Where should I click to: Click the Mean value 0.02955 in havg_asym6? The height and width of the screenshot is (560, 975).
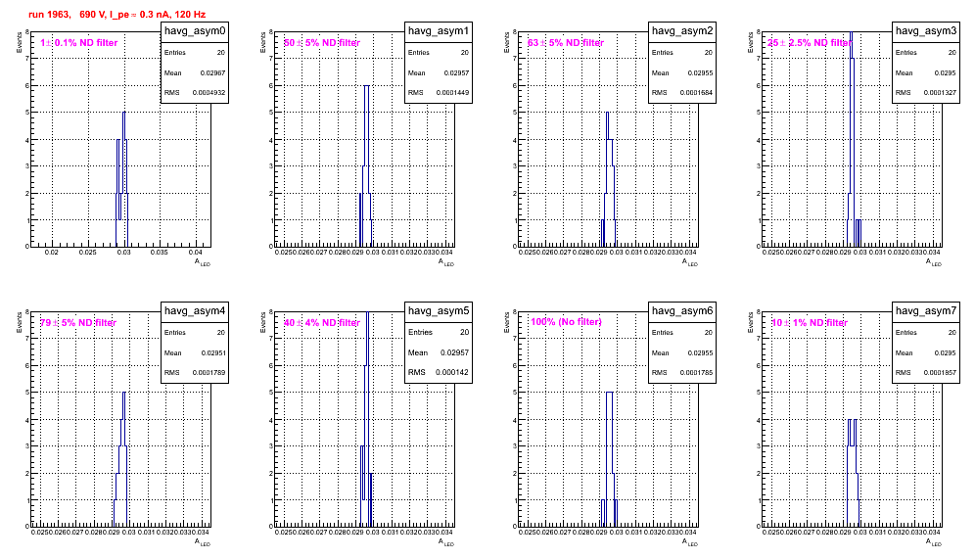[x=700, y=352]
